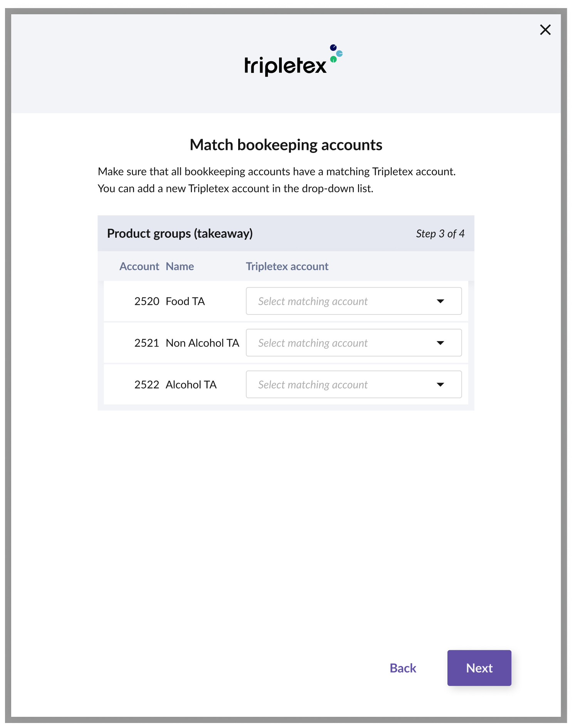Image resolution: width=575 pixels, height=728 pixels.
Task: Click the Tripletex account column header
Action: 287,266
